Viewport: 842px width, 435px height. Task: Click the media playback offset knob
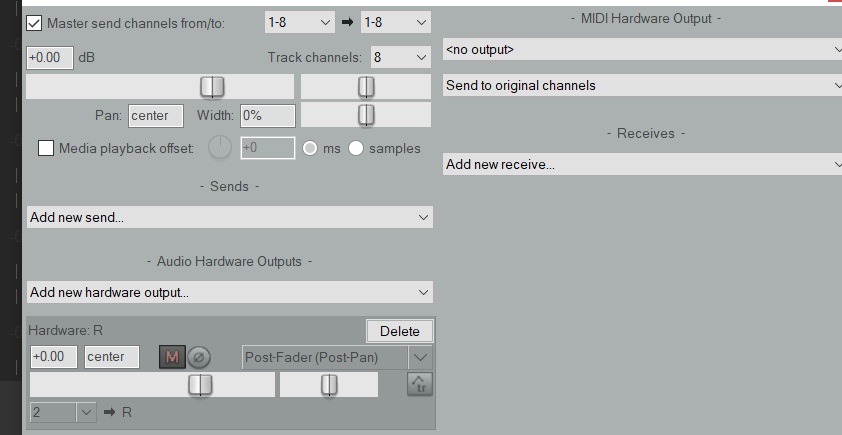(x=219, y=148)
